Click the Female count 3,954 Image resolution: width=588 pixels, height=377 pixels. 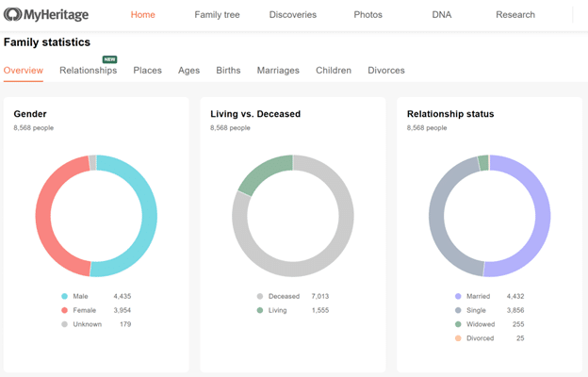[x=122, y=310]
